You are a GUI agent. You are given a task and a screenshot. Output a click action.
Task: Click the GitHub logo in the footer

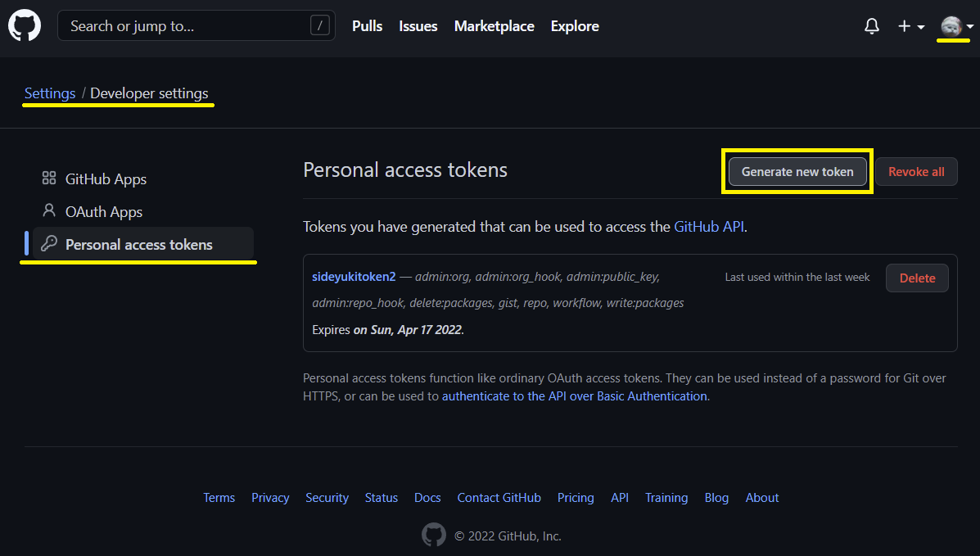434,536
